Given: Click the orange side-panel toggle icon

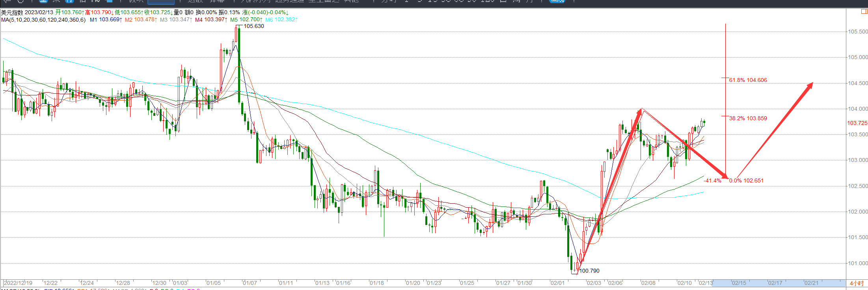Looking at the screenshot, I should click(x=864, y=11).
